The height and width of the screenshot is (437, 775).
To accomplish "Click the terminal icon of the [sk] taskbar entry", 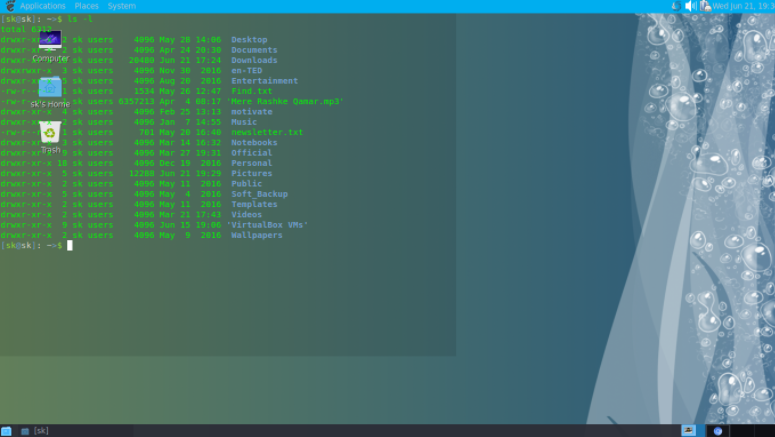I will (x=25, y=431).
